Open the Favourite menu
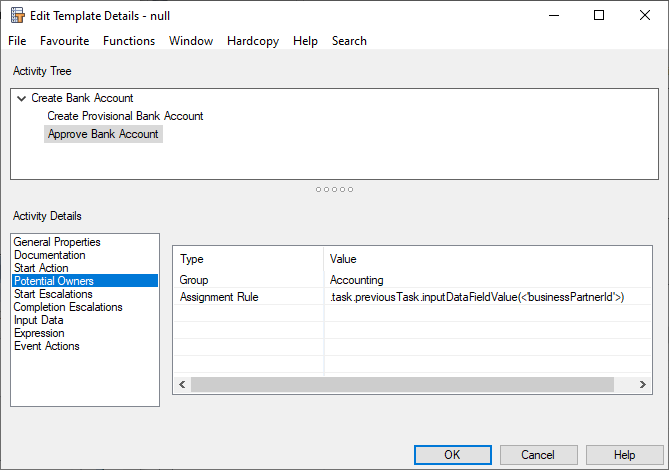 tap(64, 41)
